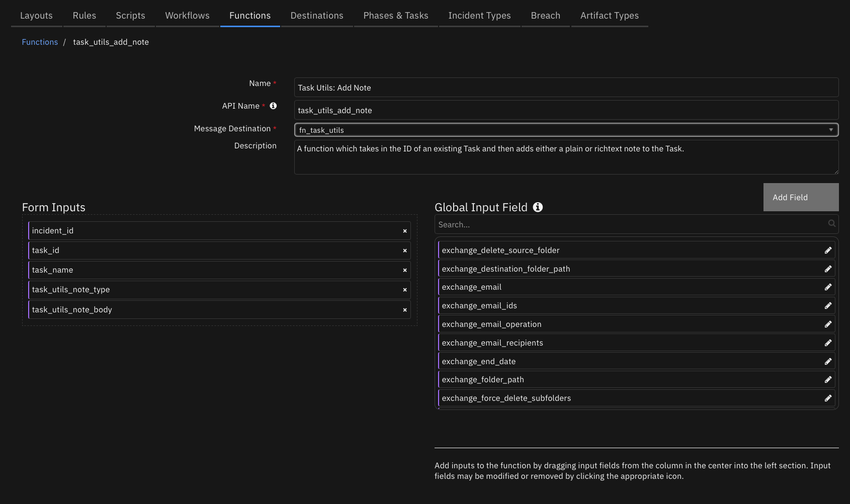The width and height of the screenshot is (850, 504).
Task: Edit exchange_force_delete_subfolders pencil icon
Action: [x=828, y=398]
